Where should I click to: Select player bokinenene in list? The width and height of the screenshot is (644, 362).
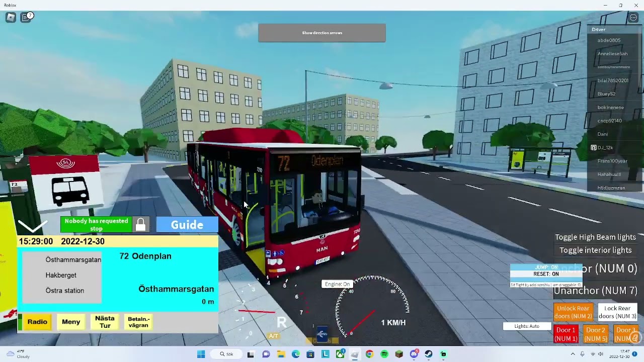point(610,108)
